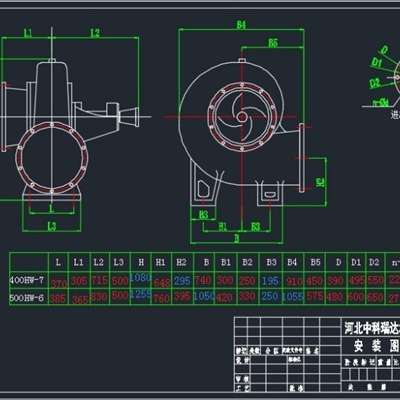Screen dimensions: 400x400
Task: Select blue value 1080 under H
Action: pyautogui.click(x=140, y=277)
